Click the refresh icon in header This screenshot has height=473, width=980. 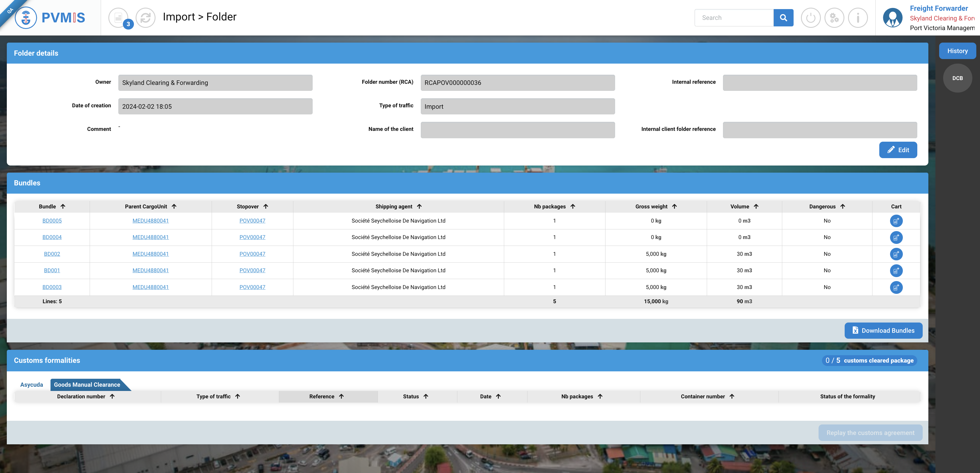[x=145, y=18]
